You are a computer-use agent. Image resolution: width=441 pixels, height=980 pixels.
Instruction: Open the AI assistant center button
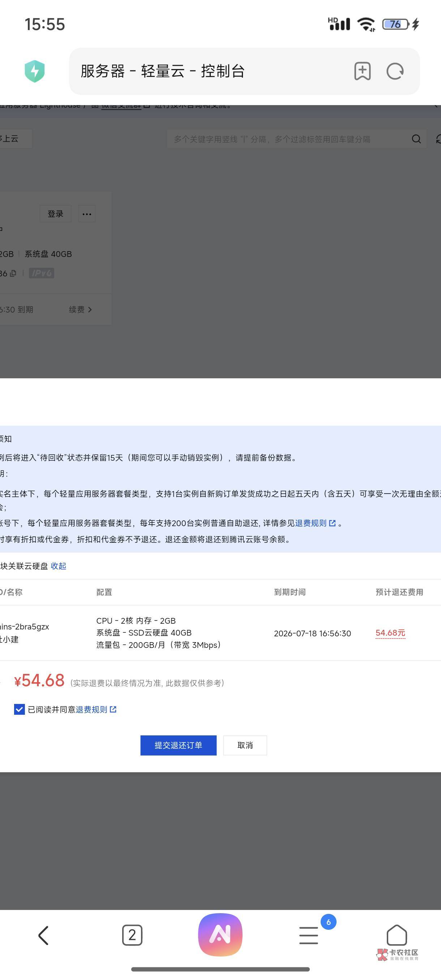click(220, 934)
